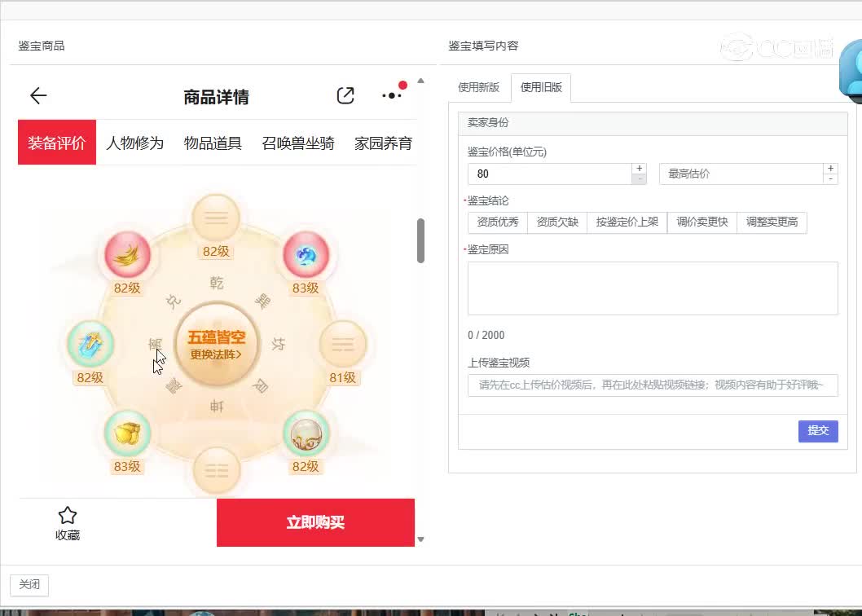Click the 商品详情 title text
The image size is (862, 616).
[216, 97]
